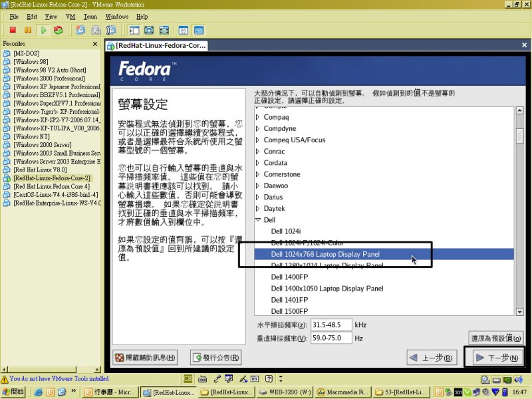Screen dimensions: 532x399
Task: Select [Windows 98] in the Favorites list
Action: tap(31, 62)
